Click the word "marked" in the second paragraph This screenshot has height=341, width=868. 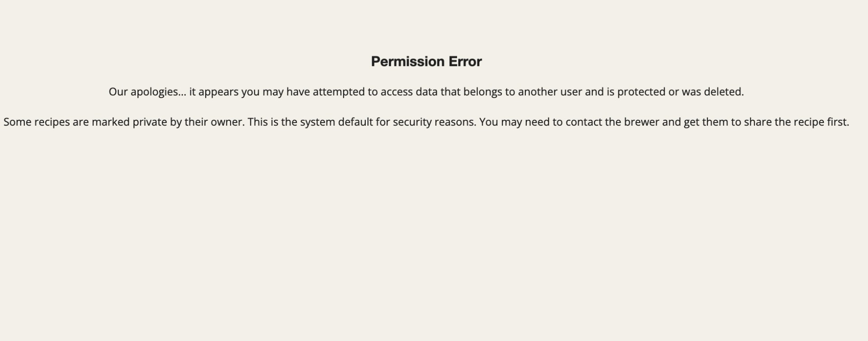110,122
